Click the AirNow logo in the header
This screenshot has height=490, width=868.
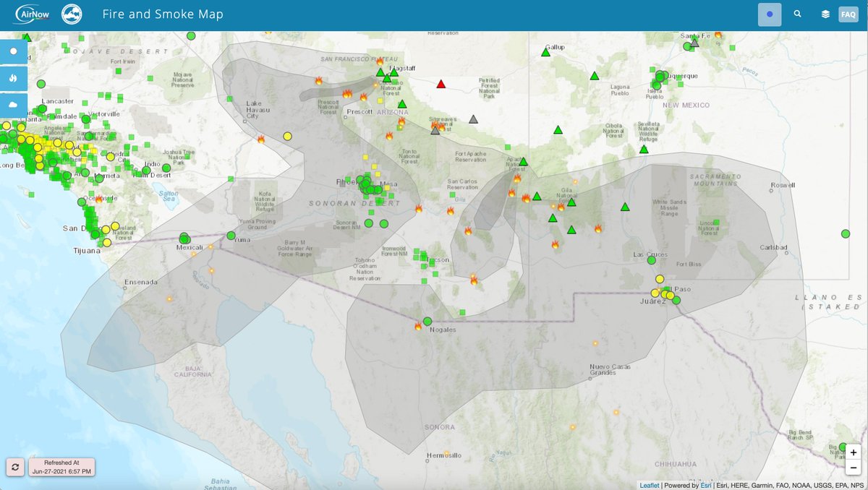[31, 14]
